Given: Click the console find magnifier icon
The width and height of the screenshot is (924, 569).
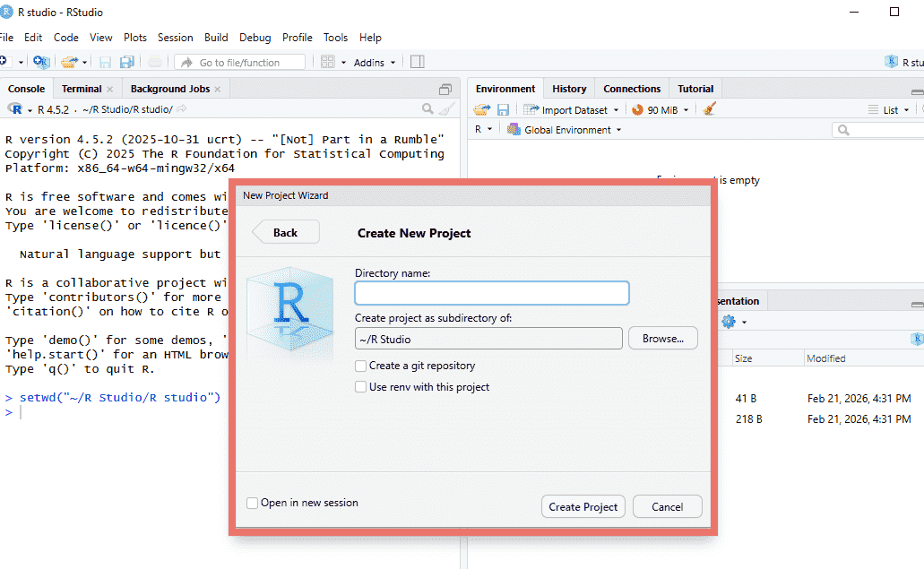Looking at the screenshot, I should (427, 109).
